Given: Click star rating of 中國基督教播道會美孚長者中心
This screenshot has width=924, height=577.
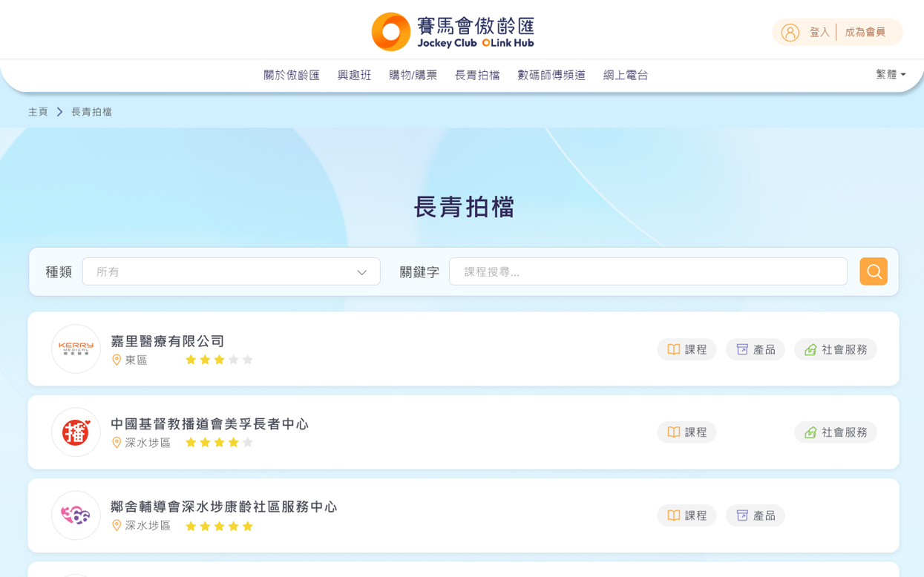Looking at the screenshot, I should (219, 443).
